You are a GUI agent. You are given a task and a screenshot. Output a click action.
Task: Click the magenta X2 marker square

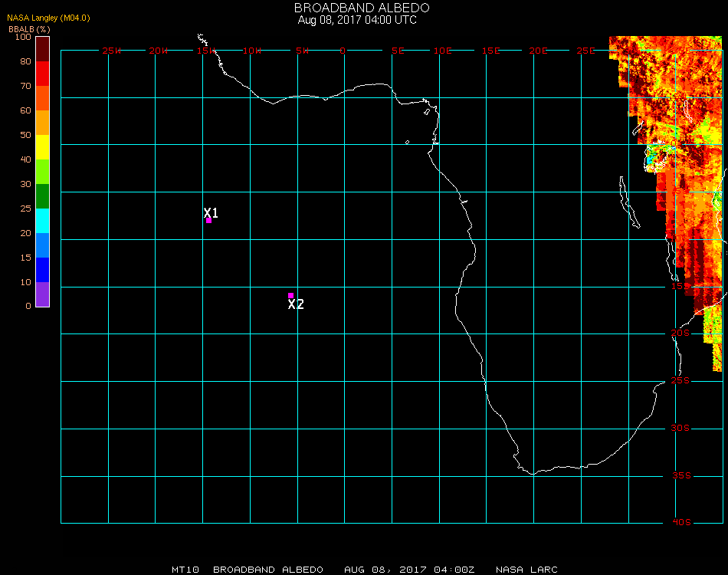pos(290,295)
